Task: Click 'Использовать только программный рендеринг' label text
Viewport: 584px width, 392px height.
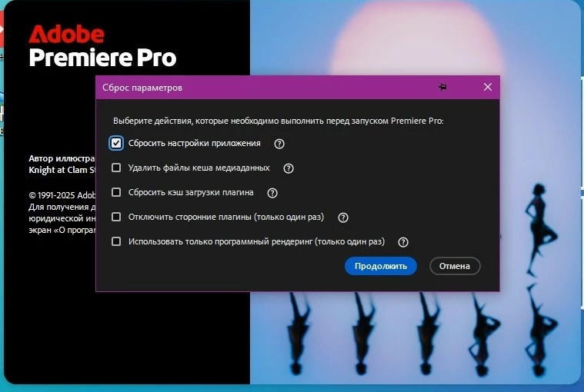Action: coord(257,241)
